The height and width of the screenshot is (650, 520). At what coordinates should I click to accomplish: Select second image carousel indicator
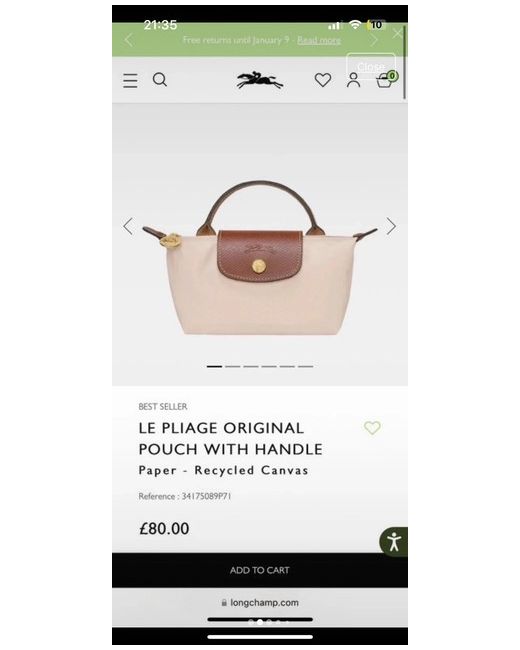(233, 366)
